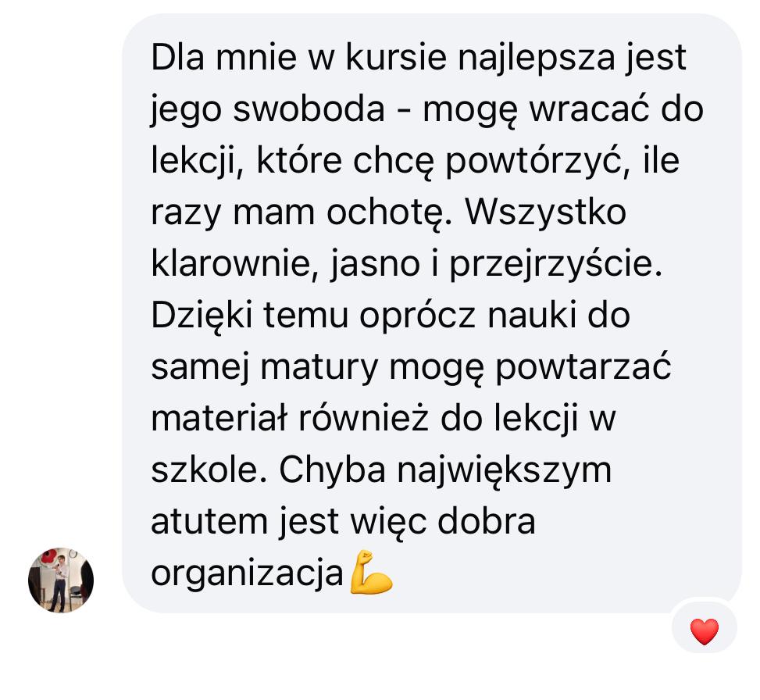Viewport: 760px width, 700px height.
Task: Open the sender's round profile picture
Action: (61, 580)
